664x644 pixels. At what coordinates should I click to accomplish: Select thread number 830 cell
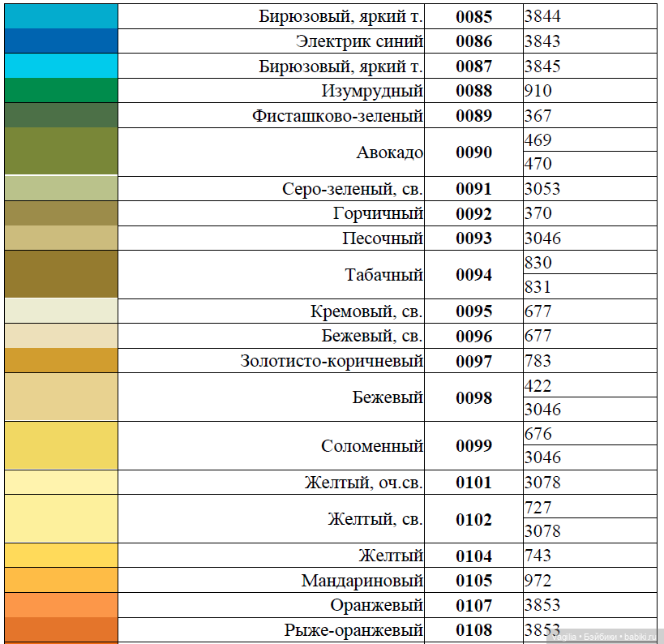tap(538, 262)
